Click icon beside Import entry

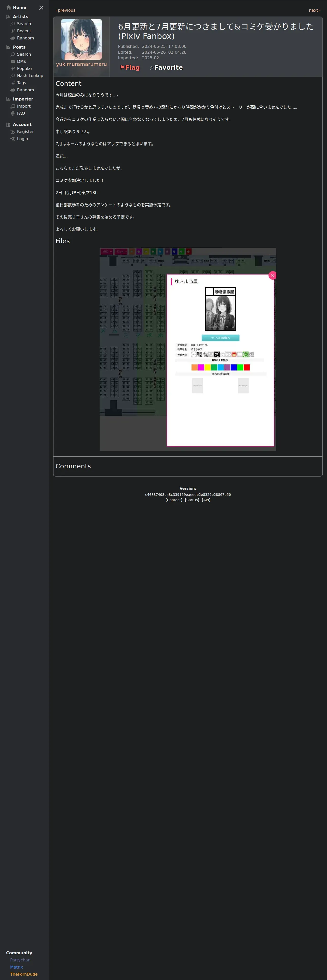(12, 106)
